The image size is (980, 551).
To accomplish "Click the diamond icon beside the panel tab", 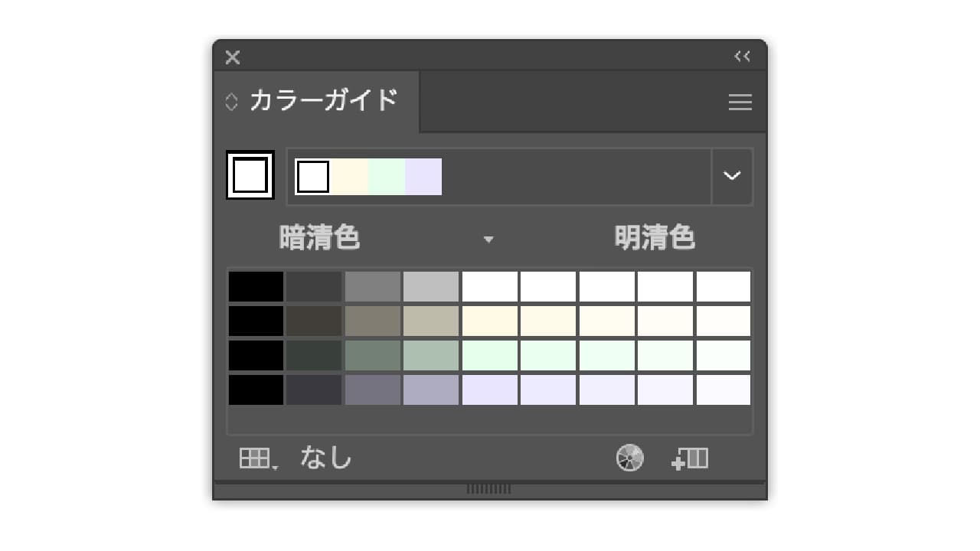I will [230, 101].
